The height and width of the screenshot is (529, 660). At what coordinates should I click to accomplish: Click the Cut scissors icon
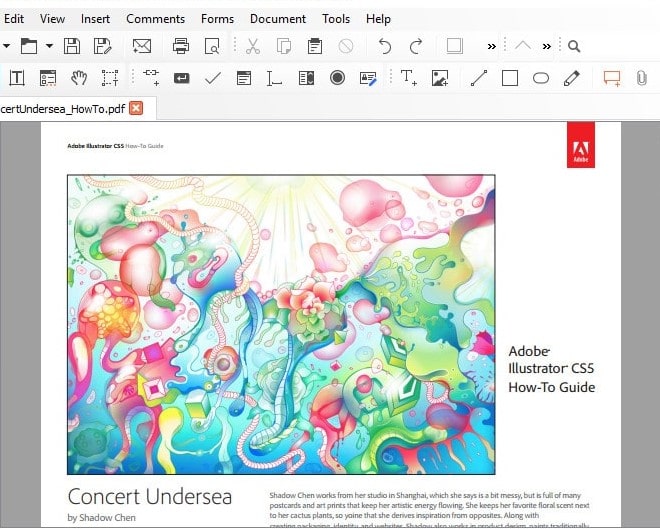click(253, 46)
